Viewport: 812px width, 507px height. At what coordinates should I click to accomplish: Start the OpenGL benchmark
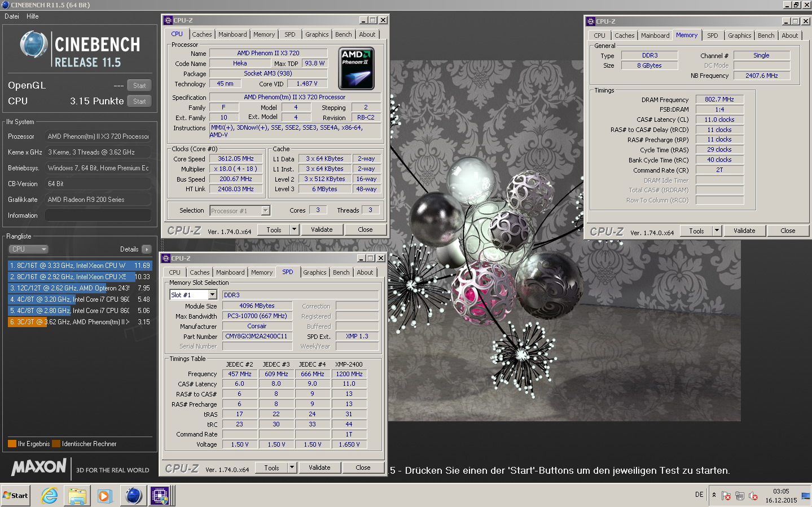pyautogui.click(x=139, y=86)
